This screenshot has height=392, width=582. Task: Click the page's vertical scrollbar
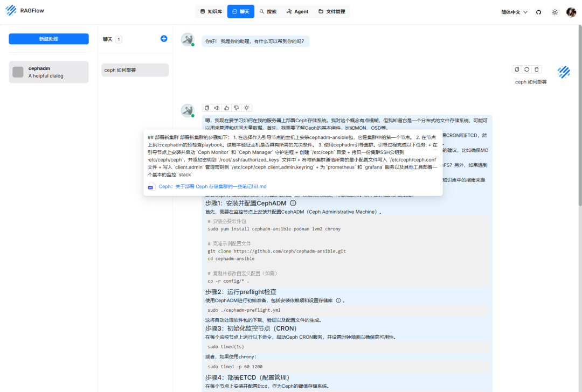580,115
